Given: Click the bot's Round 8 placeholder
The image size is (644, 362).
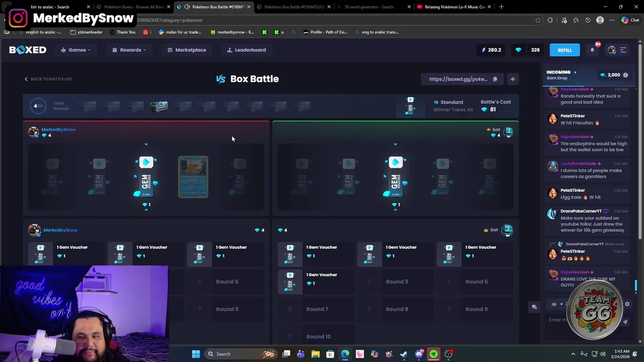Looking at the screenshot, I should tap(395, 309).
